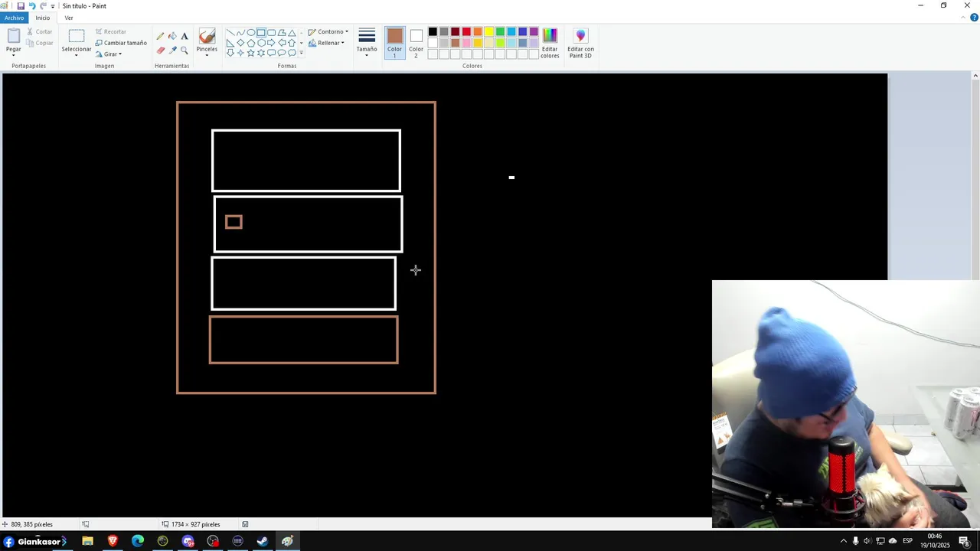Switch to the Ver tab
980x551 pixels.
coord(69,18)
